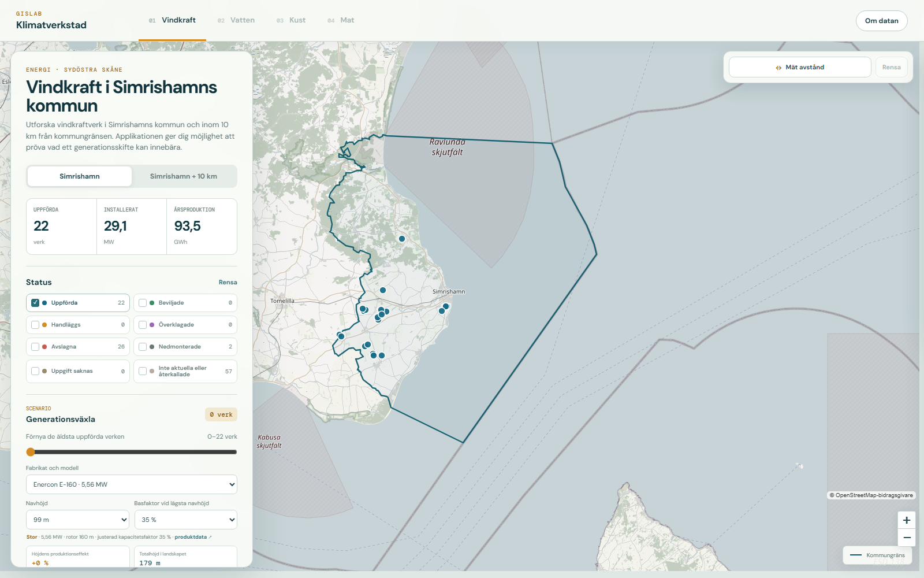This screenshot has width=924, height=578.
Task: Toggle the Avslagna status checkbox
Action: (x=35, y=347)
